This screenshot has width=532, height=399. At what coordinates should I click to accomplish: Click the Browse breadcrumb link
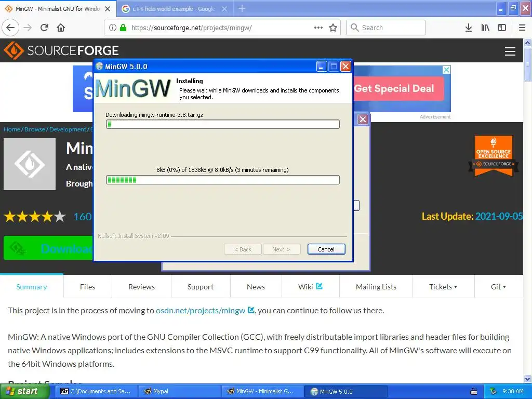(35, 129)
